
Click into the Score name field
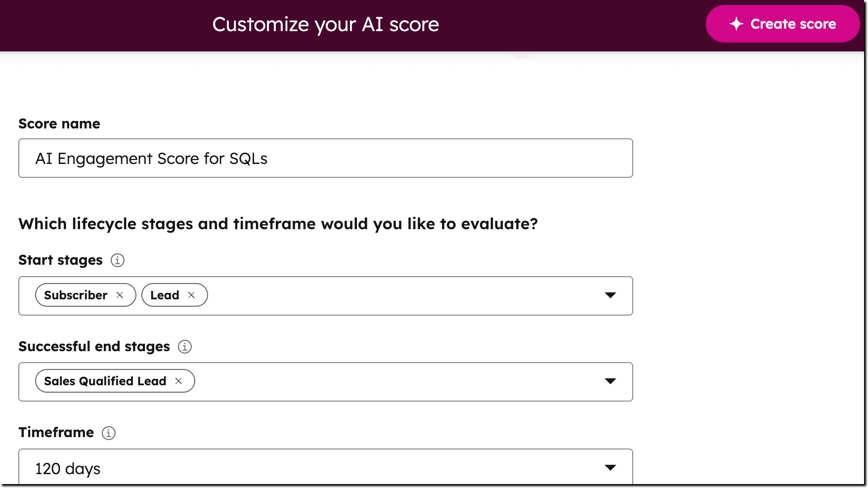[326, 158]
